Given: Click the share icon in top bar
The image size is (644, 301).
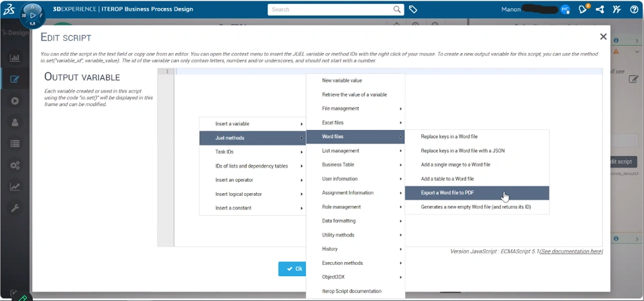Looking at the screenshot, I should click(x=600, y=9).
